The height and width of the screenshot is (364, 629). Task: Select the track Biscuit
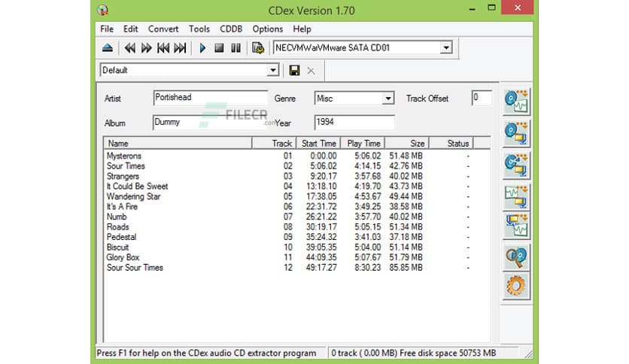pyautogui.click(x=118, y=247)
